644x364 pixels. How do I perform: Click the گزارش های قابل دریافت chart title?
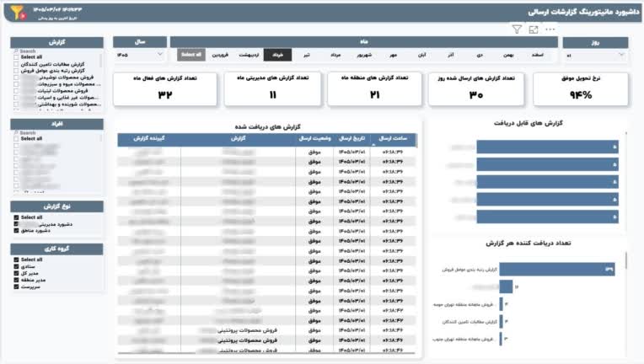point(529,123)
